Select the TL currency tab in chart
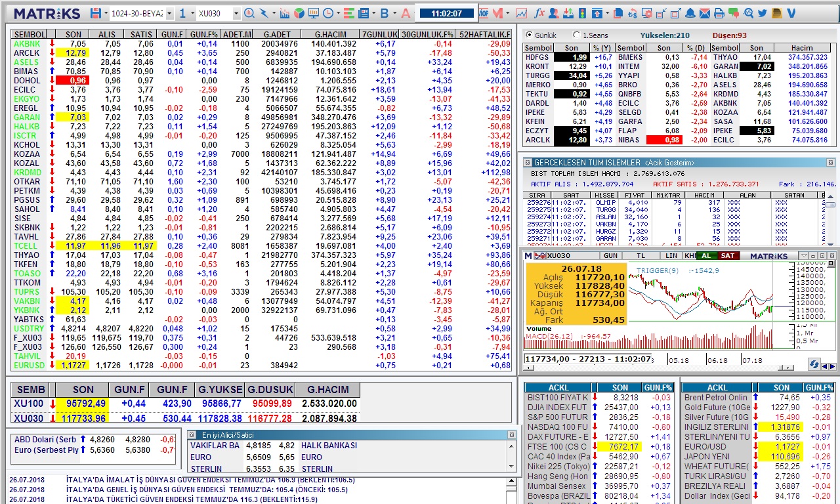 pyautogui.click(x=641, y=255)
